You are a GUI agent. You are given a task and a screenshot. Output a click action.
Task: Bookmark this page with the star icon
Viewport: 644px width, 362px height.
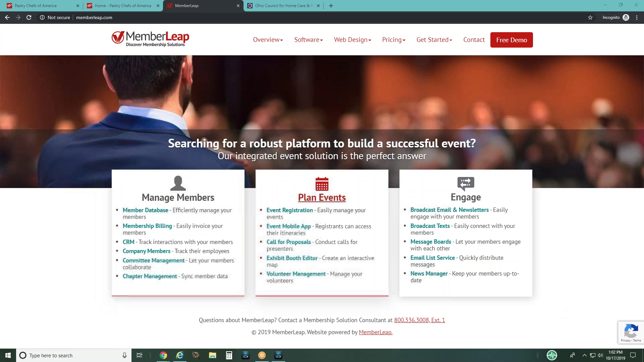[x=590, y=17]
